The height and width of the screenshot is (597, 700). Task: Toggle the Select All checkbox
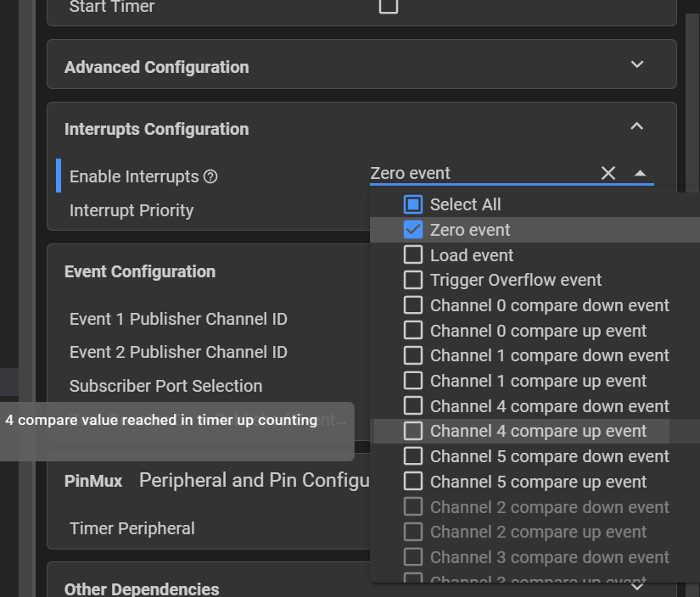413,204
